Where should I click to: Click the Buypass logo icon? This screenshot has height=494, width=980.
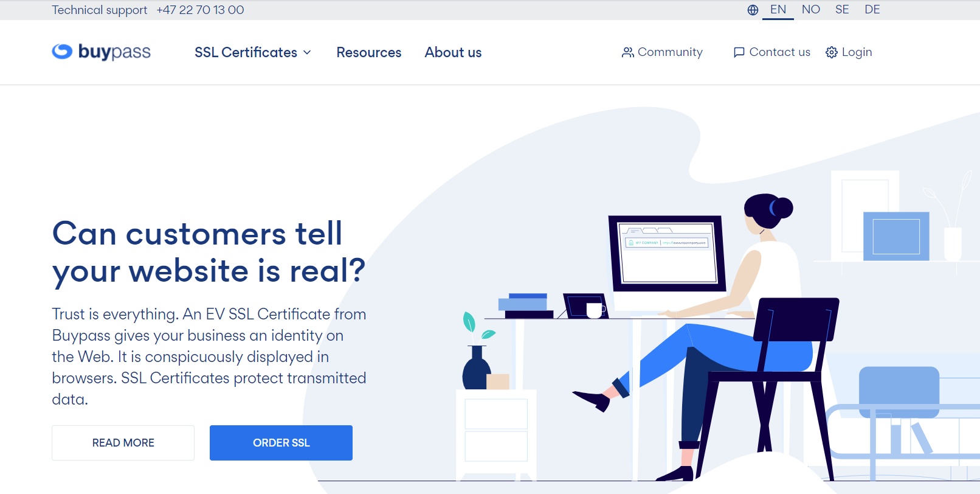point(62,52)
